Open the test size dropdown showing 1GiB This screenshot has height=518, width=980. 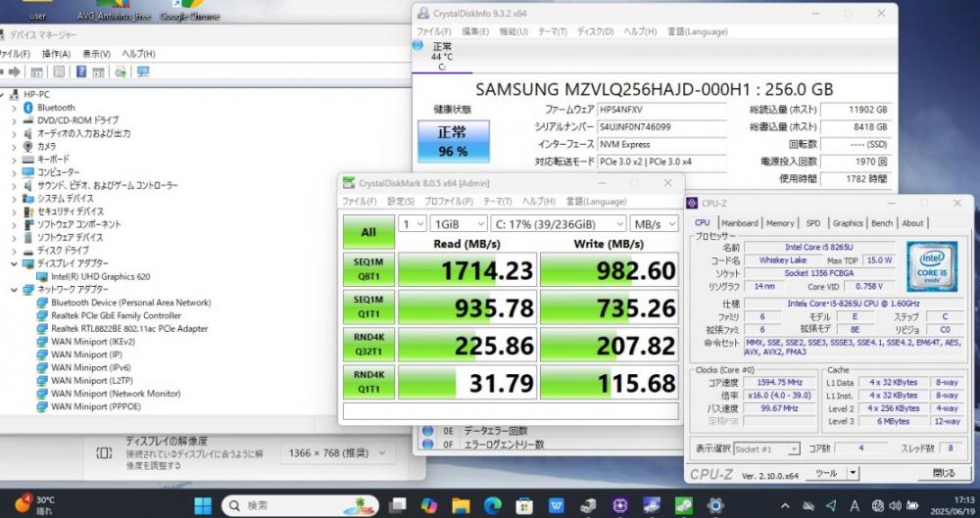click(x=459, y=223)
